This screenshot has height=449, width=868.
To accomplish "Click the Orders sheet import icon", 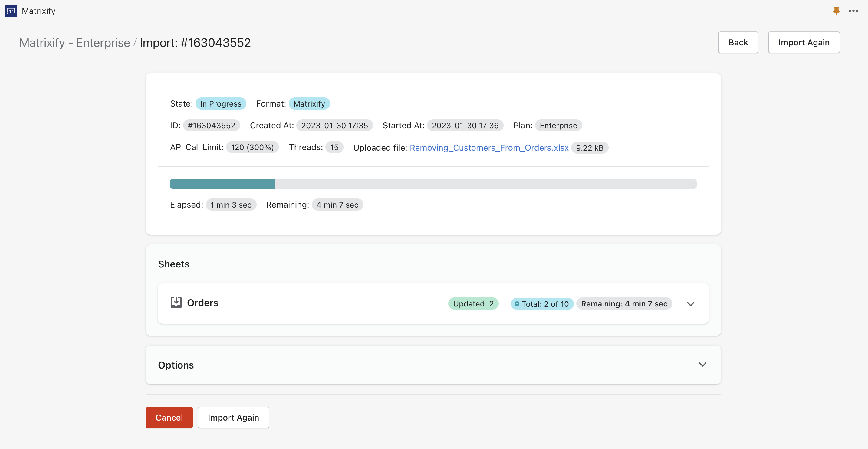I will tap(176, 303).
